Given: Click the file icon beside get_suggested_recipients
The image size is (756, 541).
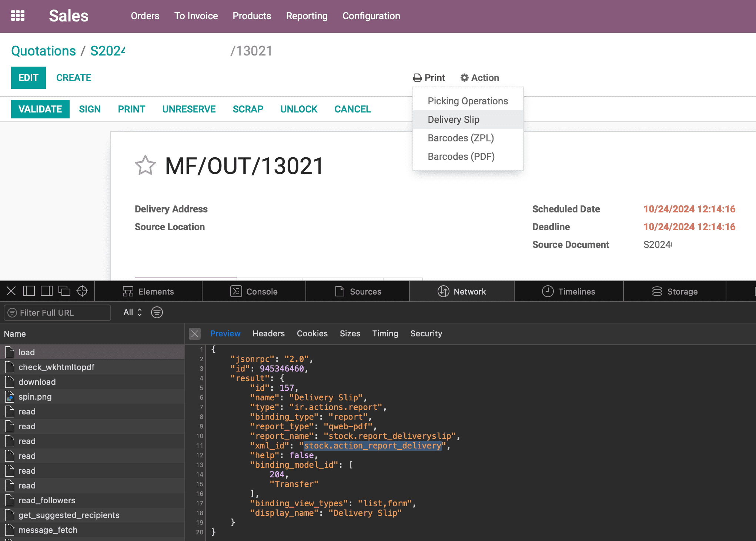Looking at the screenshot, I should tap(10, 515).
